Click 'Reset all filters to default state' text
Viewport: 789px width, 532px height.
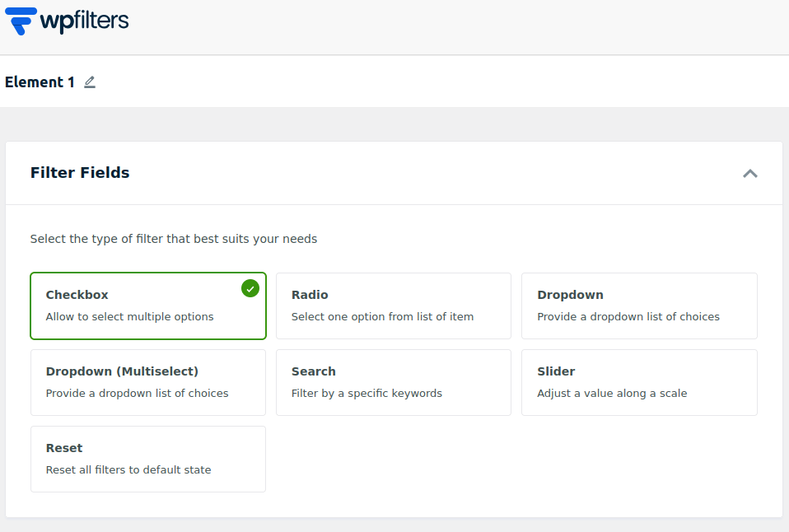pyautogui.click(x=128, y=470)
